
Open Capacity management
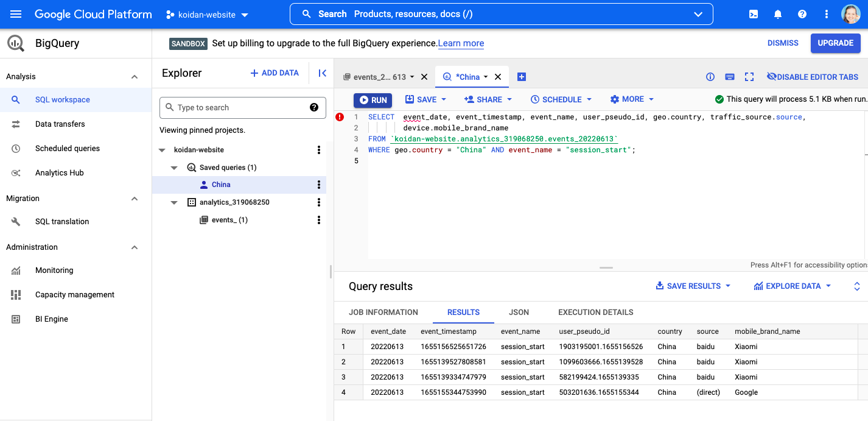click(x=75, y=294)
